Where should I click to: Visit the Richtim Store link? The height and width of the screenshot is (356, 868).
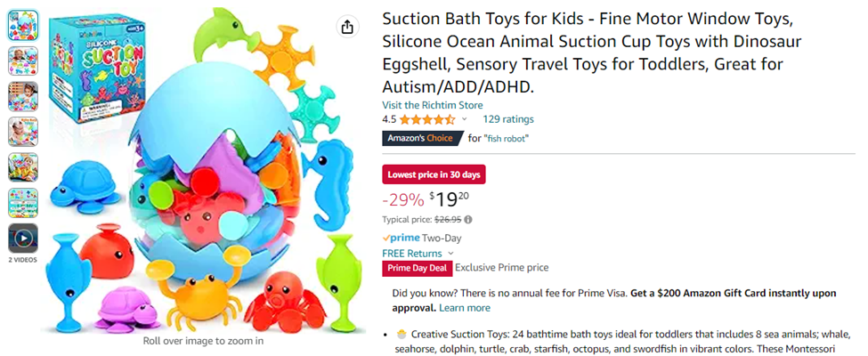[x=433, y=105]
